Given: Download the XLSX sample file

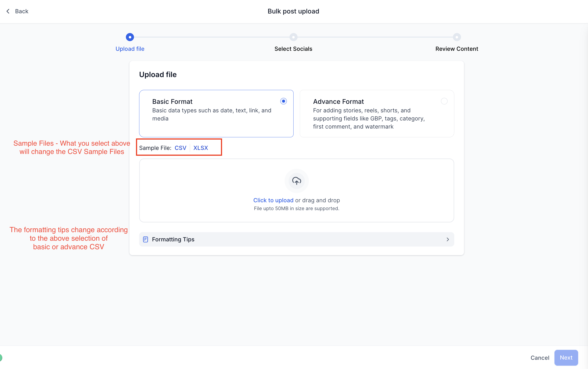Looking at the screenshot, I should tap(200, 148).
